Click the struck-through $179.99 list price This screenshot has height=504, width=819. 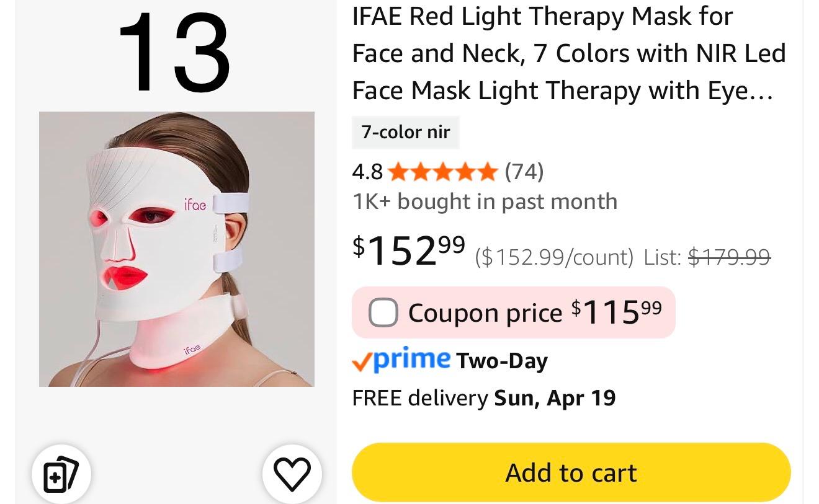(x=730, y=256)
